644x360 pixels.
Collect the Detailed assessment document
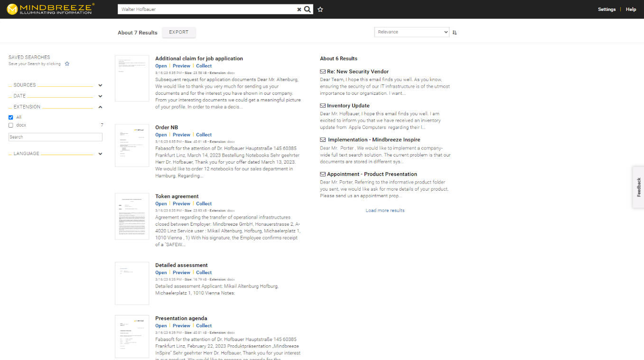click(x=204, y=273)
